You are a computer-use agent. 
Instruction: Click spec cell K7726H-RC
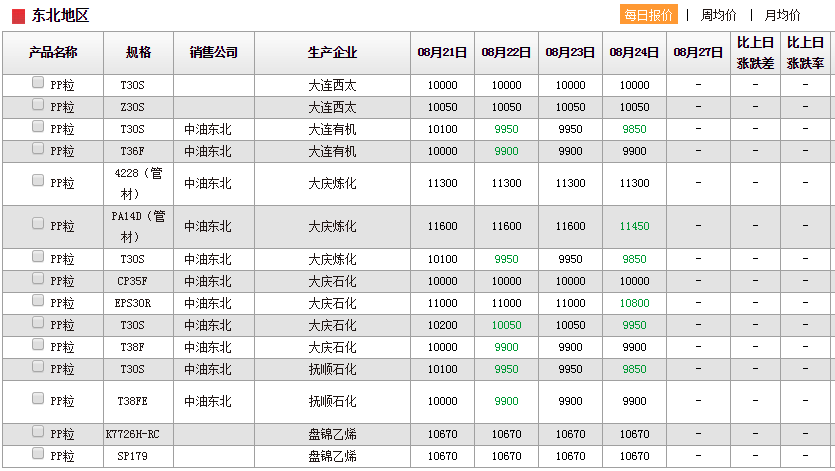(133, 434)
